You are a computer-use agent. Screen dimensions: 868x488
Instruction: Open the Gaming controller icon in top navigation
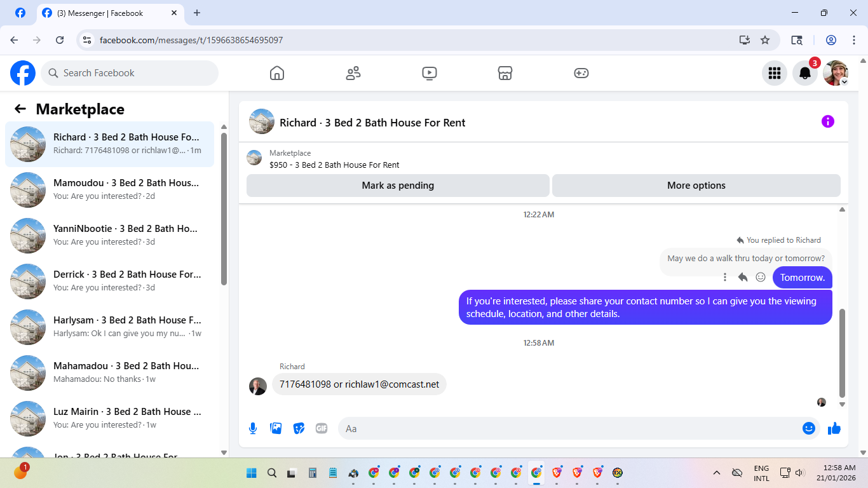(581, 73)
